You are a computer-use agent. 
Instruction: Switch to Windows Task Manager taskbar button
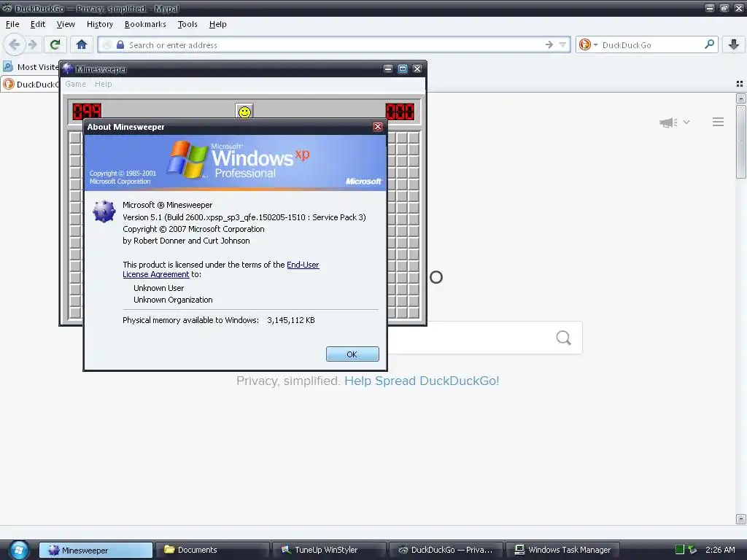click(562, 550)
